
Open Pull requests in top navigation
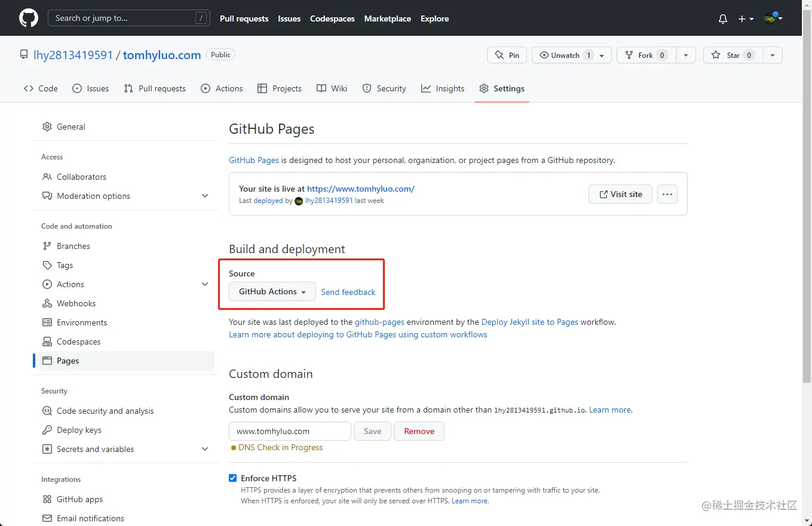point(244,19)
